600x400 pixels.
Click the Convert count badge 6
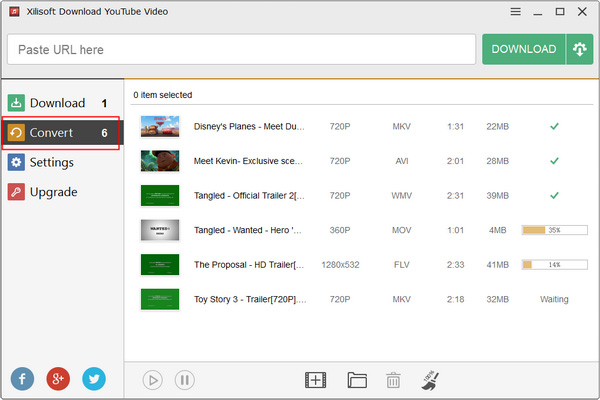[104, 133]
